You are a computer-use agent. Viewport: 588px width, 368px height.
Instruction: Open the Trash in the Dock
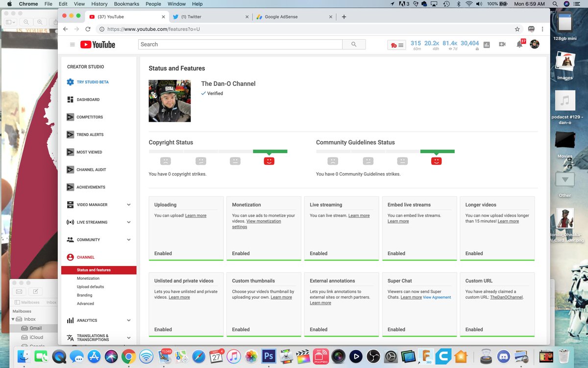point(563,356)
